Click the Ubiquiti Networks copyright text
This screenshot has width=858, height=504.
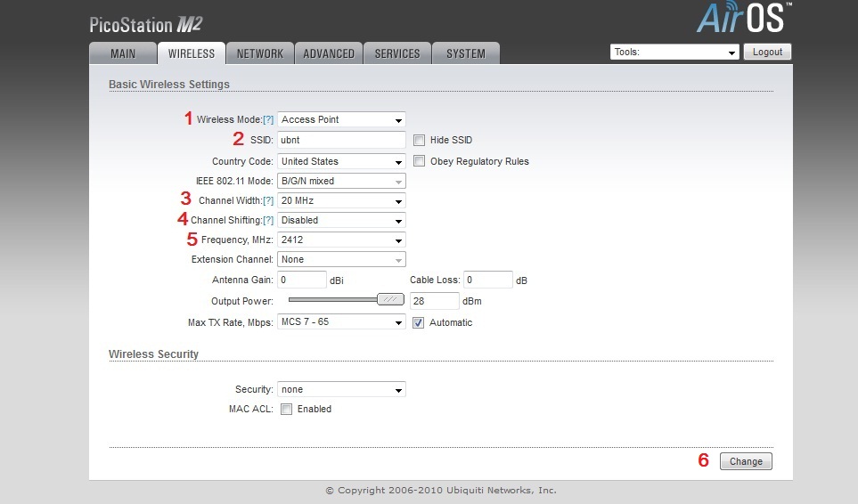(441, 491)
